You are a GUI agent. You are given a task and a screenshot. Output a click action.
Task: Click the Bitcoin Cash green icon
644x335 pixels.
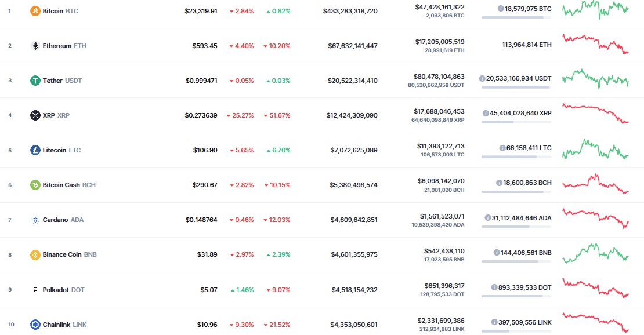click(x=35, y=185)
